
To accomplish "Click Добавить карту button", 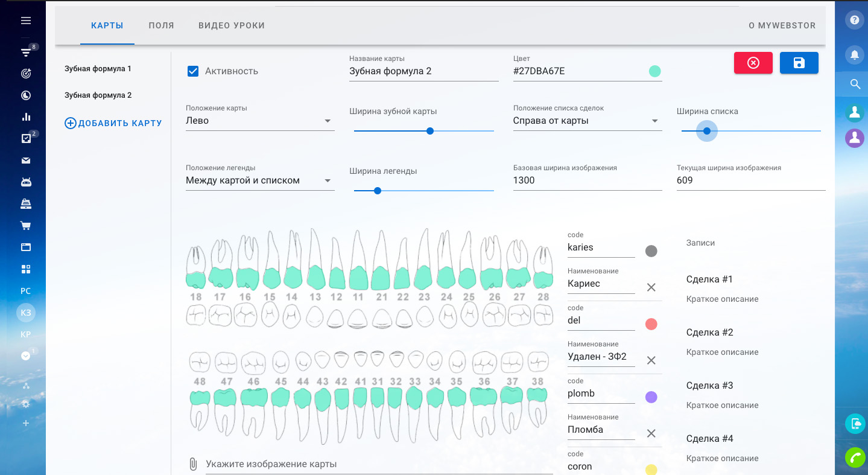I will click(113, 123).
